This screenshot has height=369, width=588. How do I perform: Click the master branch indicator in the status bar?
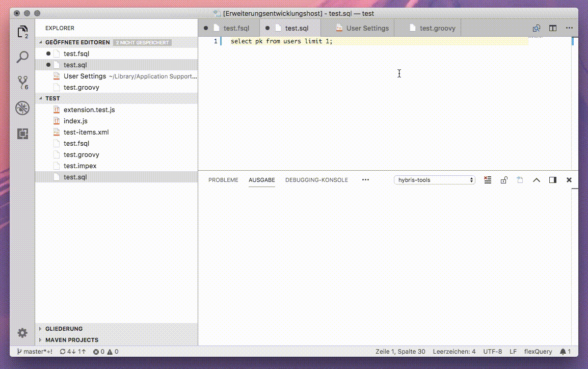pyautogui.click(x=35, y=351)
